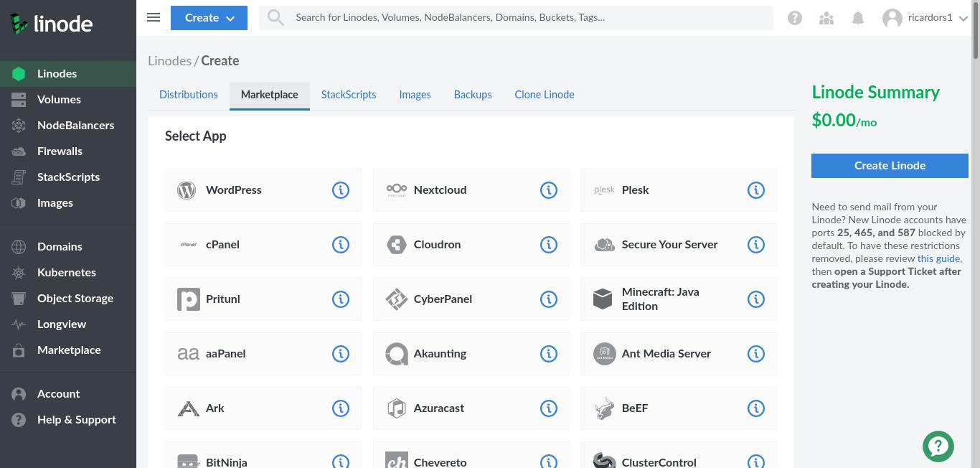Show info for BeEF app

756,408
